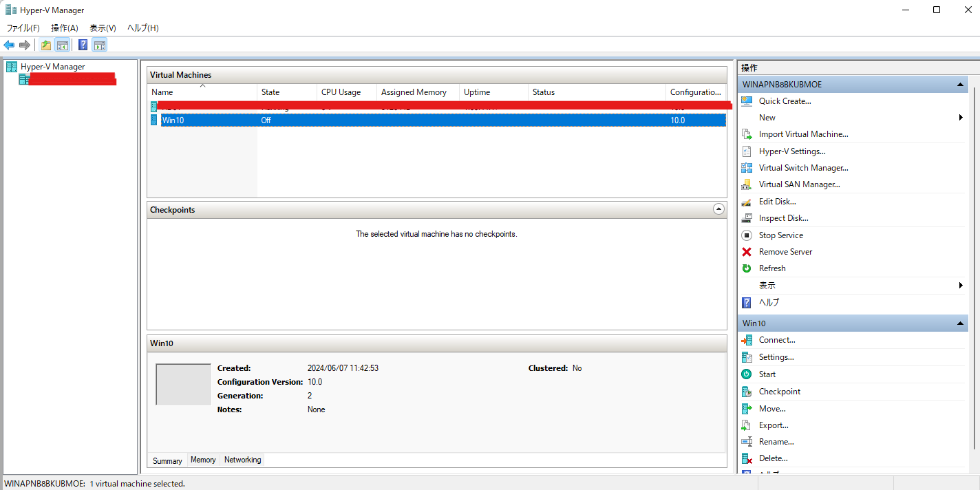980x490 pixels.
Task: Open the 表示(V) menu
Action: pos(103,28)
